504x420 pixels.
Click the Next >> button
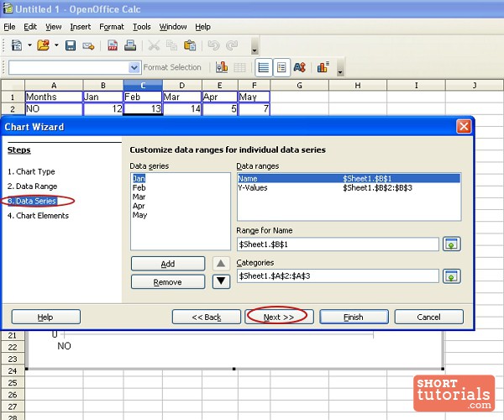click(x=279, y=318)
